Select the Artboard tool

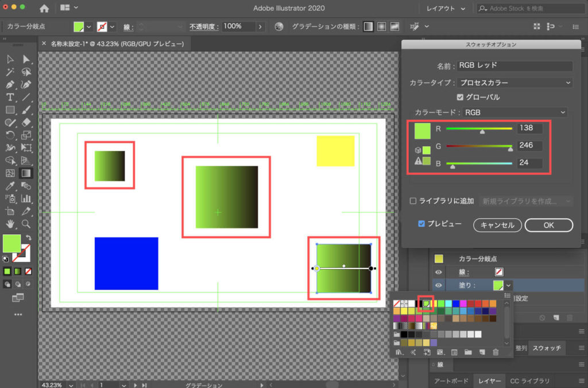point(10,211)
